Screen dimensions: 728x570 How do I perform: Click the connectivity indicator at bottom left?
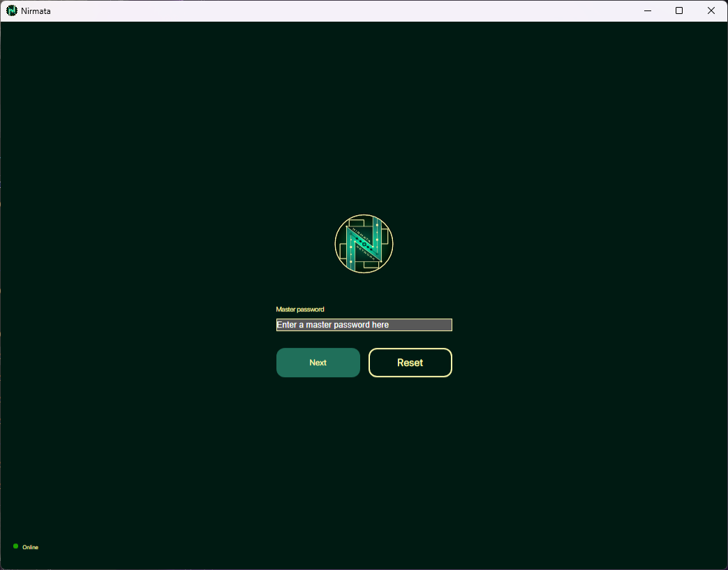tap(16, 546)
